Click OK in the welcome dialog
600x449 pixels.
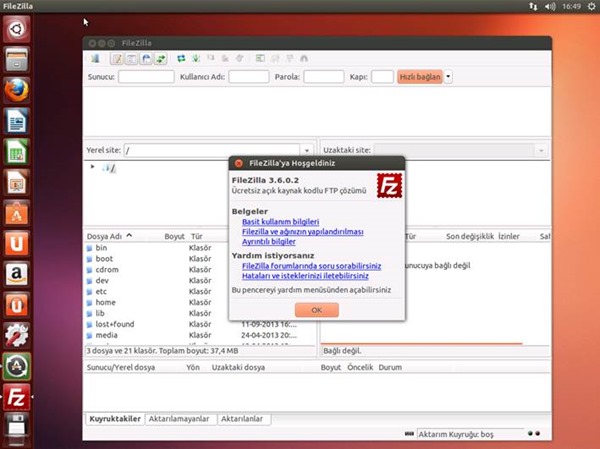(316, 310)
